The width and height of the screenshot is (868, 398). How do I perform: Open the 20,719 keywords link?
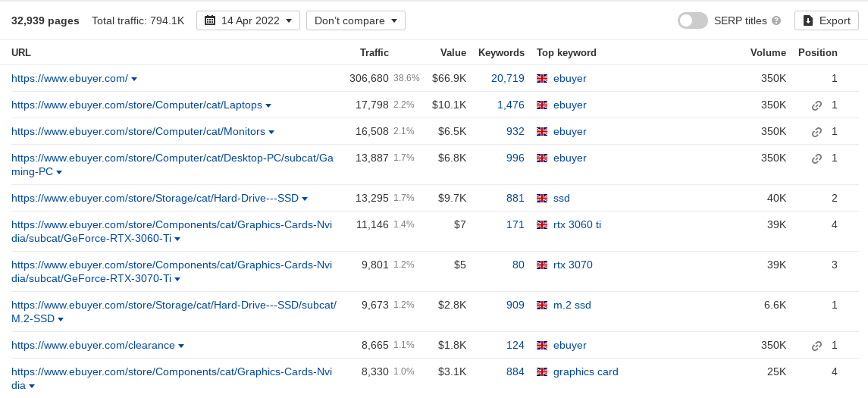pos(508,79)
